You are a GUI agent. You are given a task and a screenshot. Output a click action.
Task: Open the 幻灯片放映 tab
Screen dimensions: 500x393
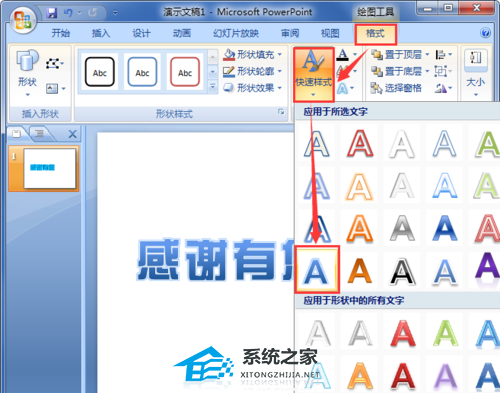click(x=236, y=33)
